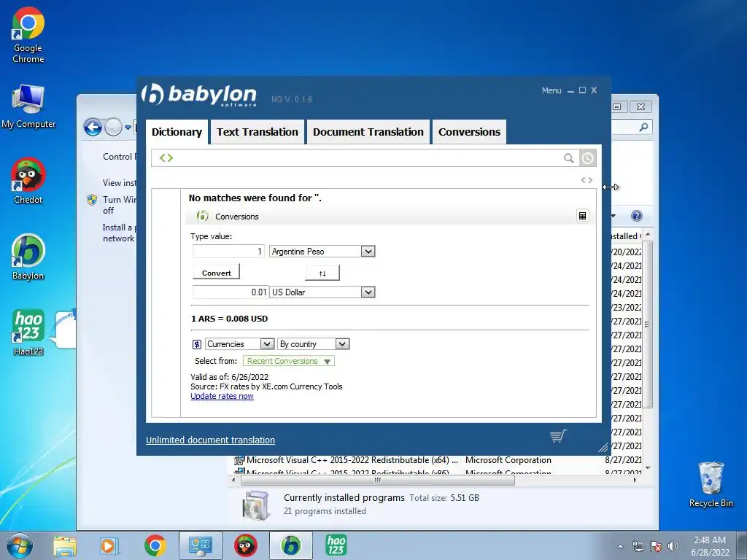The width and height of the screenshot is (747, 560).
Task: Expand the Recent Conversions dropdown
Action: click(x=289, y=361)
